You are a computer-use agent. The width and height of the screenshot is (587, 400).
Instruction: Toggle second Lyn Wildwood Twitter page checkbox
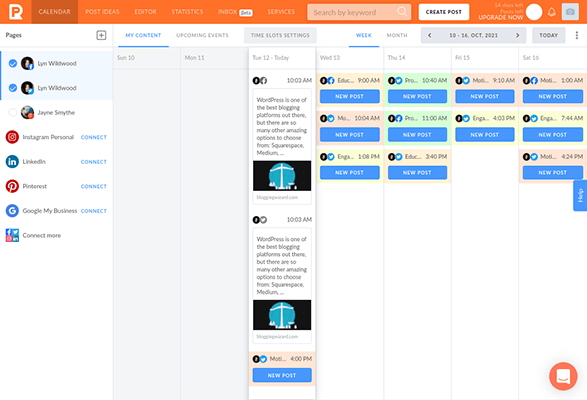13,88
